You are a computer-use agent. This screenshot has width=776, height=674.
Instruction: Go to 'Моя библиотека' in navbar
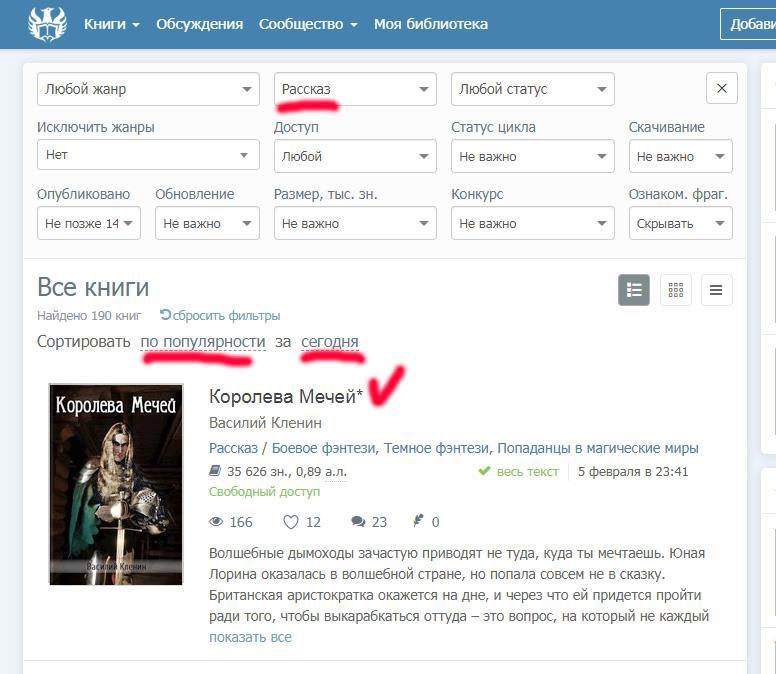click(x=431, y=24)
